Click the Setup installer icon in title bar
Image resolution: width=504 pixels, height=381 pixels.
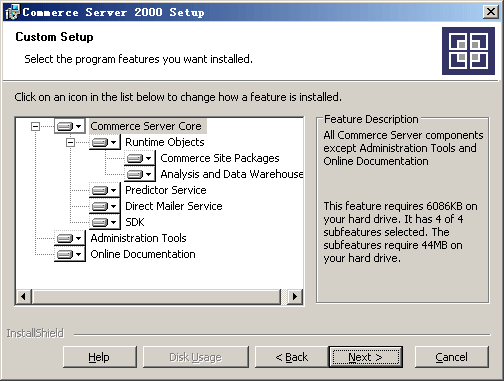click(12, 12)
